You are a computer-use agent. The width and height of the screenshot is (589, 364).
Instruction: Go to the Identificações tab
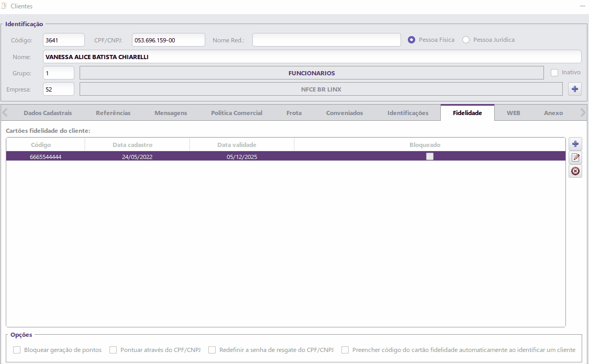click(x=408, y=113)
